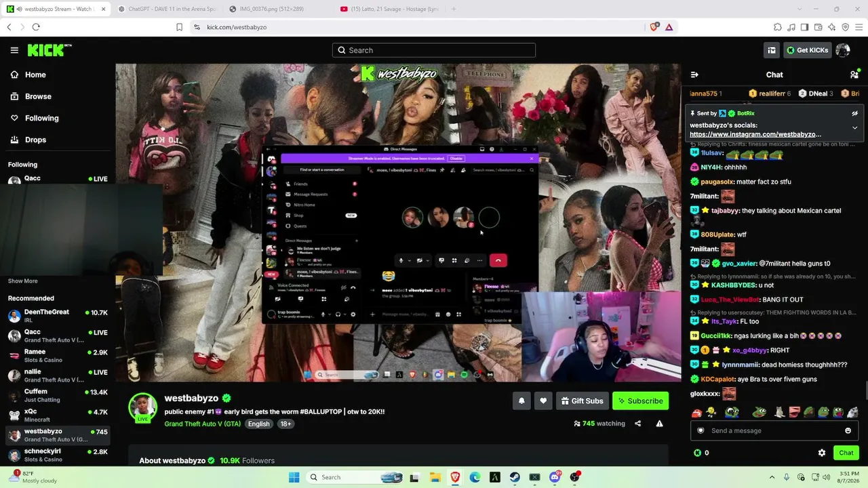This screenshot has height=488, width=868.
Task: Open the Kick hamburger menu
Action: tap(14, 50)
